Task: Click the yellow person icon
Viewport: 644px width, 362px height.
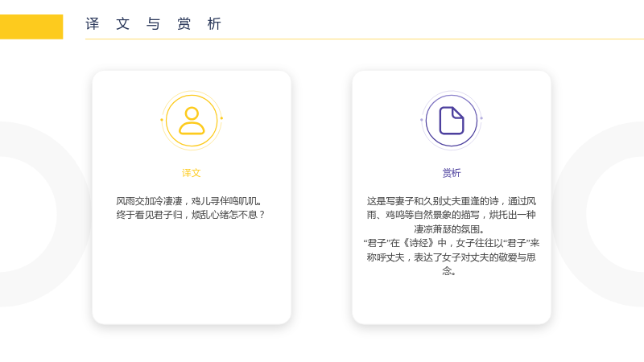Action: (x=192, y=121)
